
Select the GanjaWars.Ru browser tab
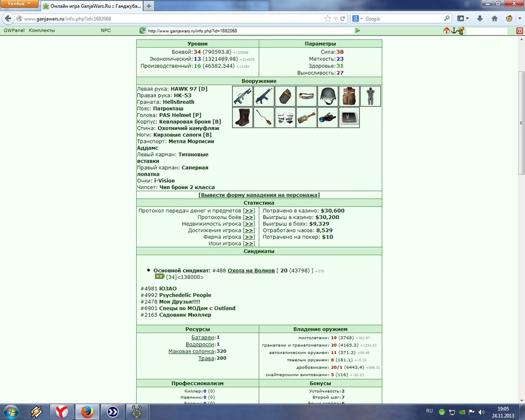point(92,6)
